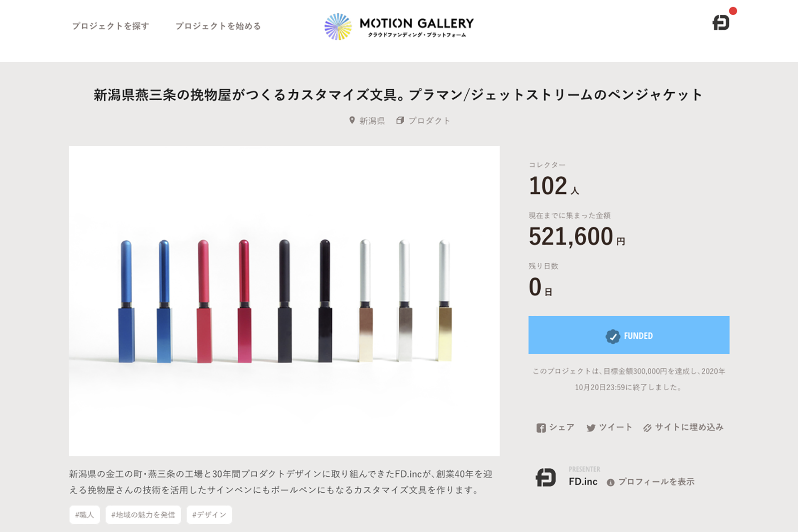The image size is (798, 532).
Task: Open the FD user avatar in header
Action: pos(721,22)
